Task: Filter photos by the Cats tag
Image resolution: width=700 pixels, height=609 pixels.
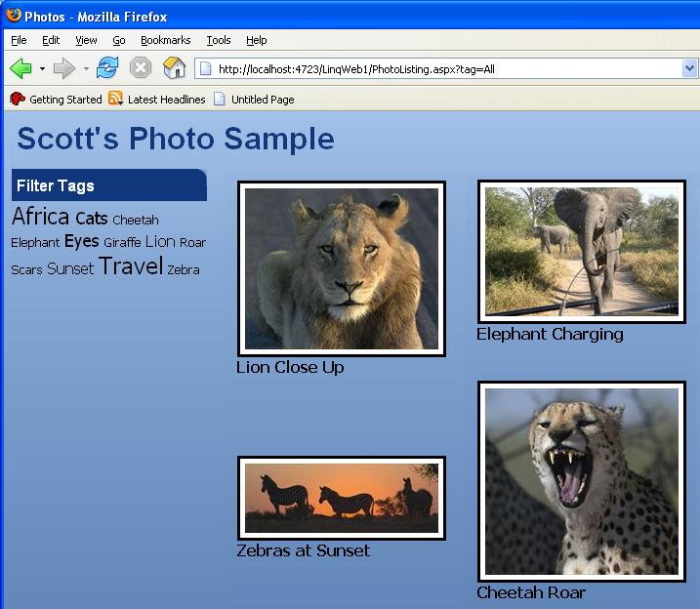Action: pos(92,219)
